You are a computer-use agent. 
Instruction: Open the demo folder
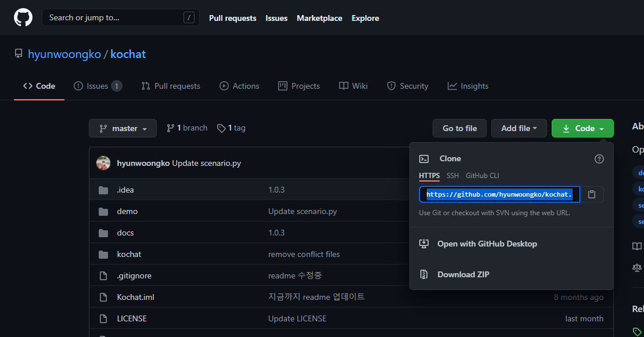[x=127, y=211]
